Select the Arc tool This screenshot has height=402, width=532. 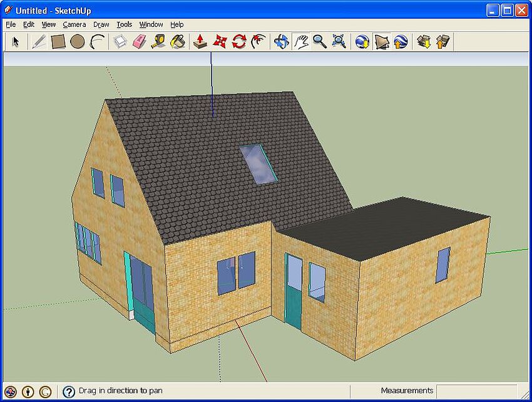(97, 42)
